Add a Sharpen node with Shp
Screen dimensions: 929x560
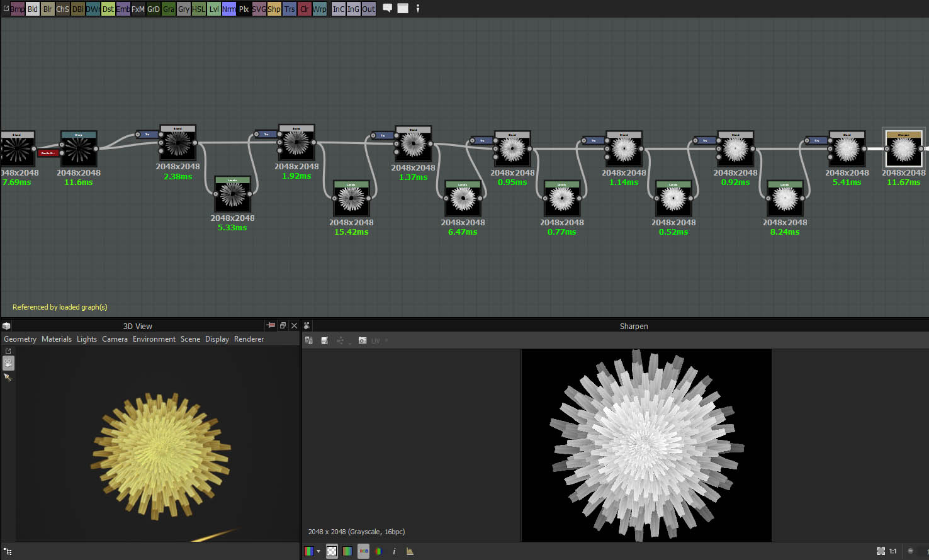pos(274,9)
